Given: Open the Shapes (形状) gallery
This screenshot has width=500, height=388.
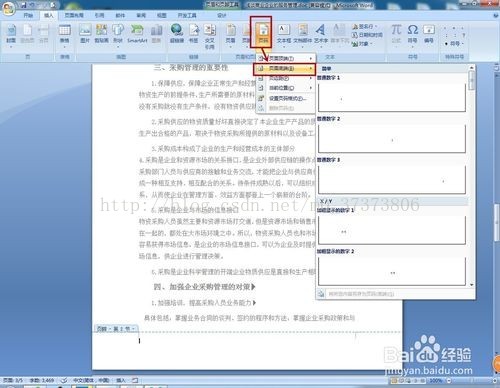Looking at the screenshot, I should [118, 35].
